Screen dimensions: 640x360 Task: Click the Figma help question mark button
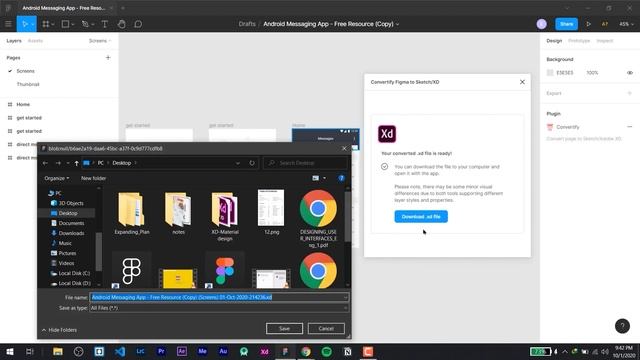tap(622, 326)
